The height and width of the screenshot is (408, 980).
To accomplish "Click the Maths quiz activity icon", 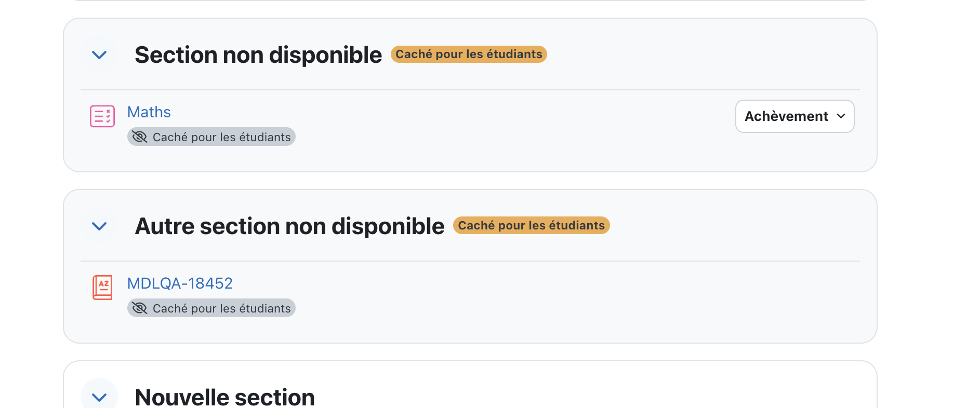I will 102,116.
